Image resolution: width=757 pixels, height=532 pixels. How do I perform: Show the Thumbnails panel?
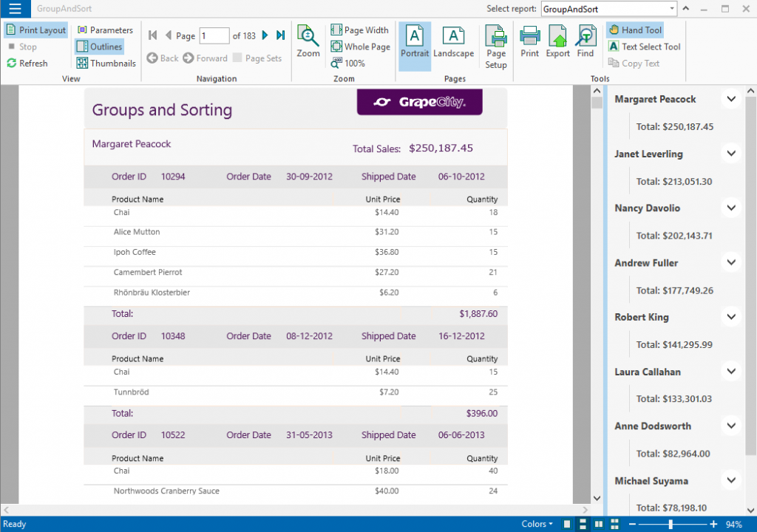(x=106, y=64)
